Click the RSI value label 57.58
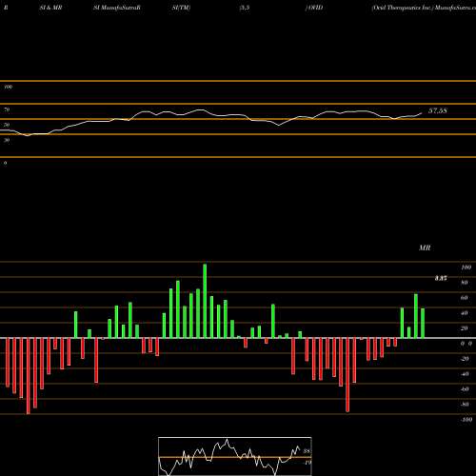This screenshot has width=476, height=476. pyautogui.click(x=438, y=110)
